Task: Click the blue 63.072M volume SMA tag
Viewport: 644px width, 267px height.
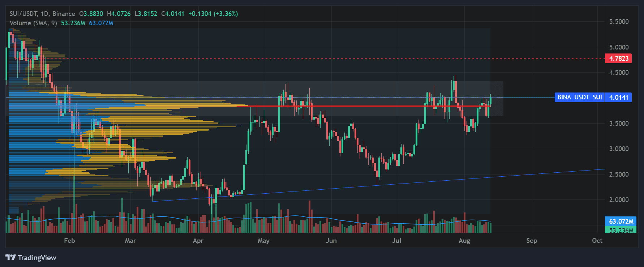Action: [618, 221]
